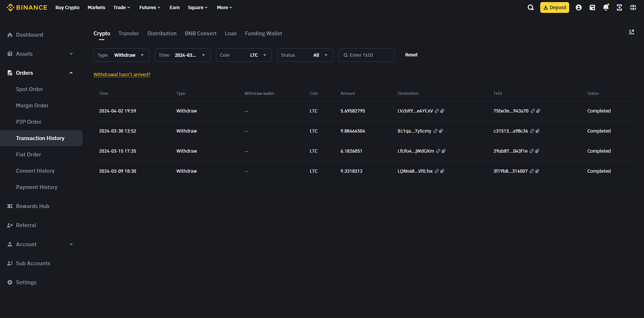Screen dimensions: 644x318
Task: Select the Crypto tab
Action: (102, 33)
